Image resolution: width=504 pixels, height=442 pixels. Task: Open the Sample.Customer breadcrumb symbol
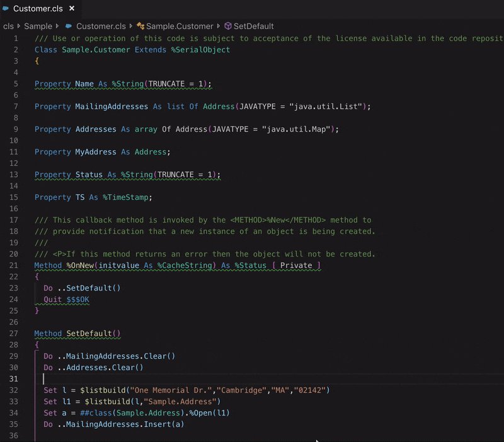tap(180, 26)
